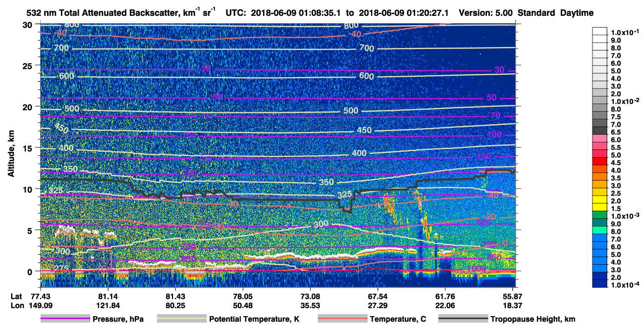This screenshot has width=644, height=330.
Task: Click latitude value 77.43
Action: [40, 295]
